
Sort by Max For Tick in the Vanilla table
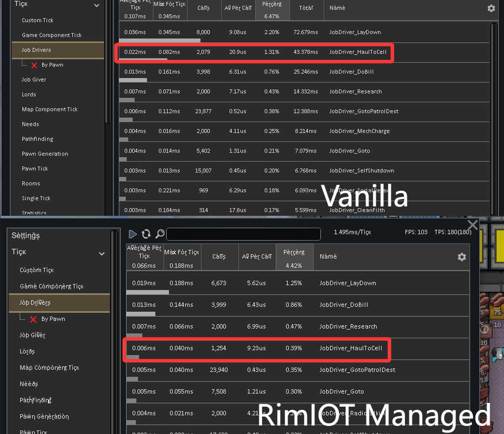click(x=169, y=9)
